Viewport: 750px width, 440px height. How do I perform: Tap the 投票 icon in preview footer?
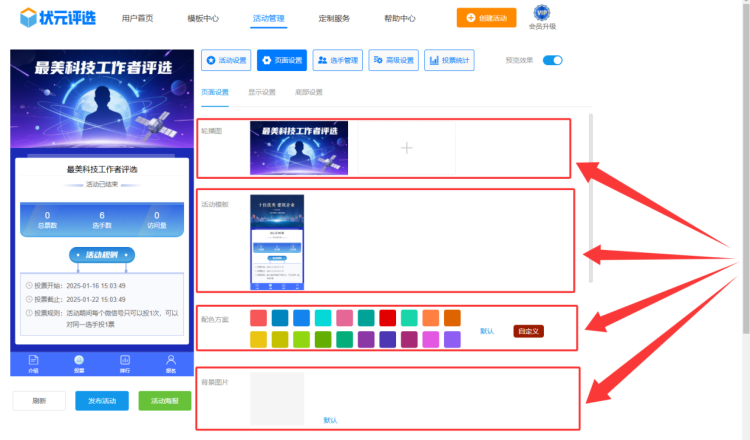click(79, 361)
